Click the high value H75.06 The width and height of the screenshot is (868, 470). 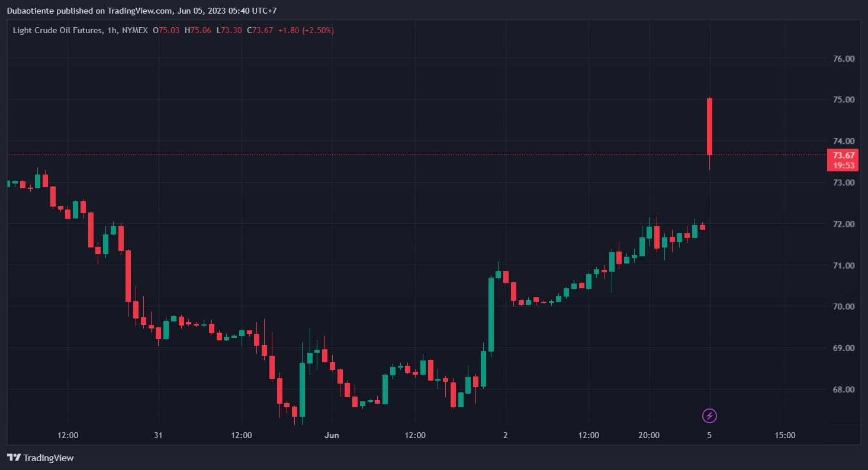coord(198,30)
